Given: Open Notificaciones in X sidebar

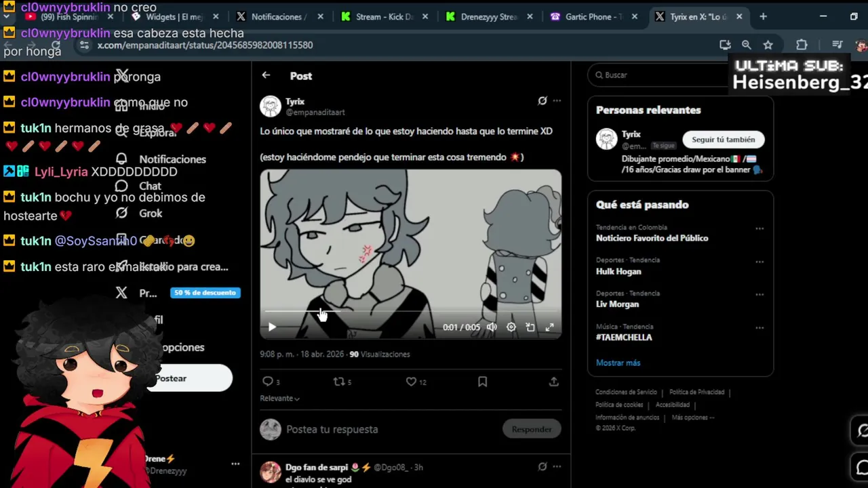Looking at the screenshot, I should point(161,159).
